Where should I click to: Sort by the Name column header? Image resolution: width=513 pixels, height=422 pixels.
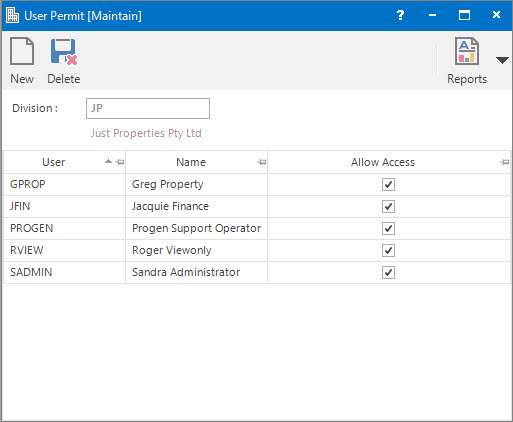click(191, 162)
